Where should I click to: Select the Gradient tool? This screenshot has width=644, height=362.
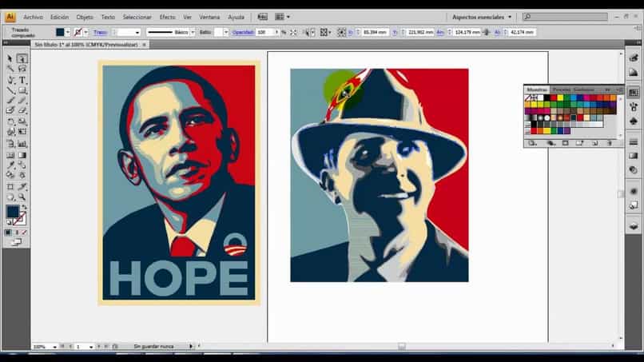click(22, 155)
